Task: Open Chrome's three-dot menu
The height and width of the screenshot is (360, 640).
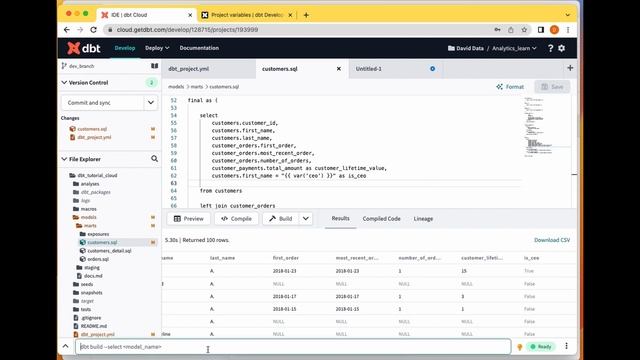Action: [x=568, y=30]
